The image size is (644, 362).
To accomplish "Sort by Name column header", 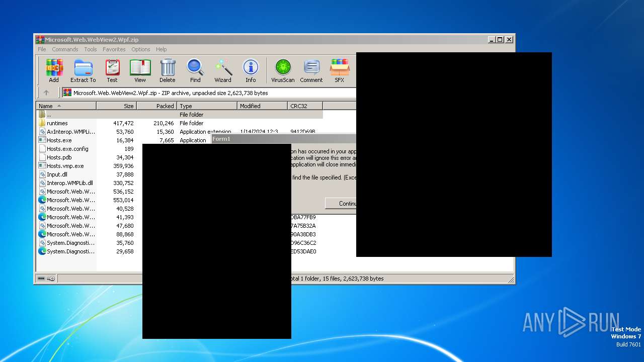I will coord(66,106).
